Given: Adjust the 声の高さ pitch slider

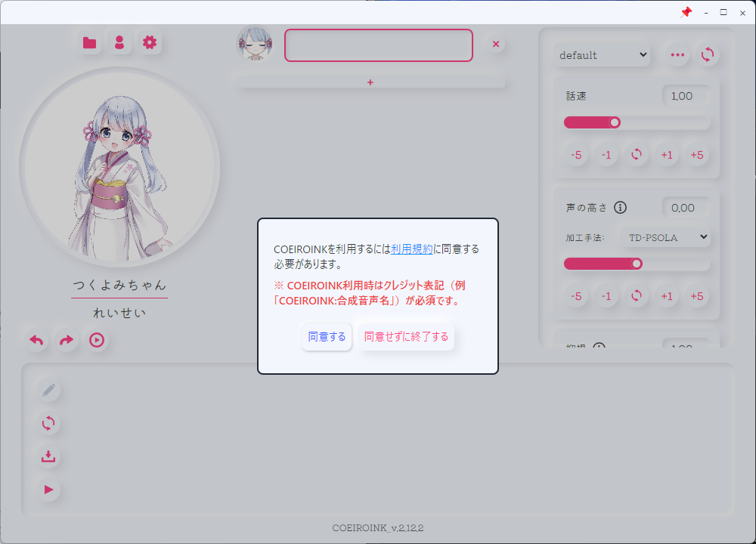Looking at the screenshot, I should tap(637, 264).
